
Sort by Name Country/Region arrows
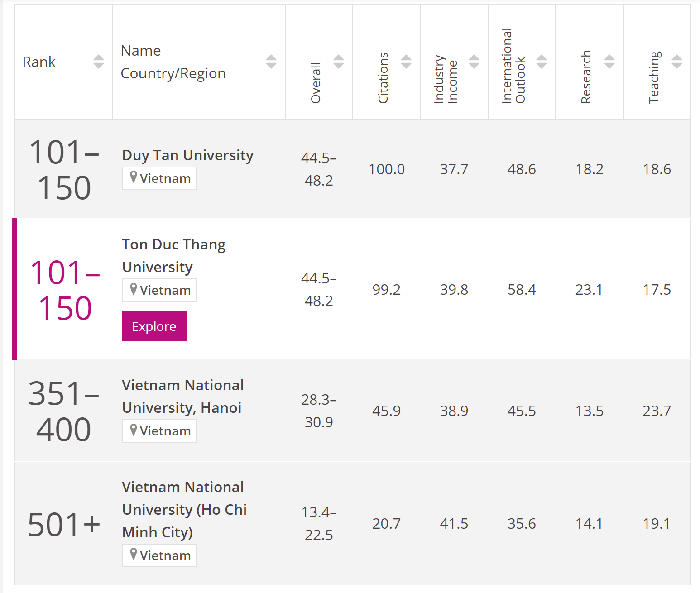click(x=271, y=62)
